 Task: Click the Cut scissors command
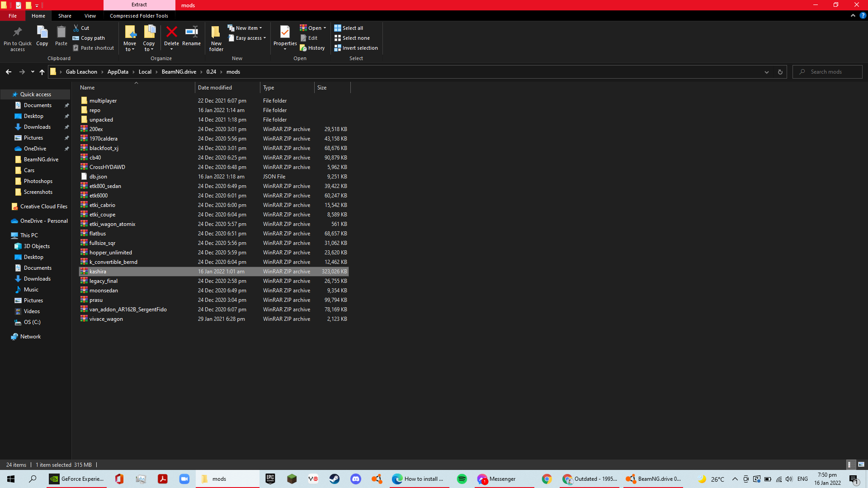click(81, 28)
